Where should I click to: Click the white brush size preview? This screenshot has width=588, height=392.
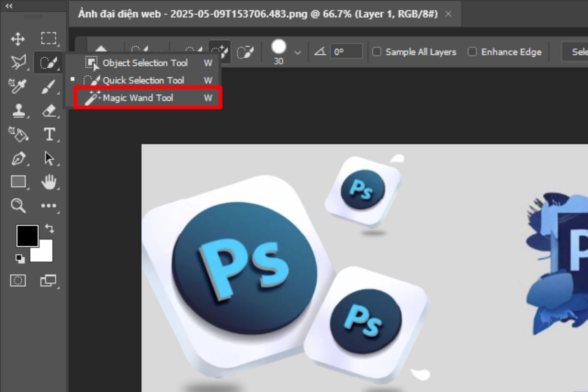click(x=279, y=47)
